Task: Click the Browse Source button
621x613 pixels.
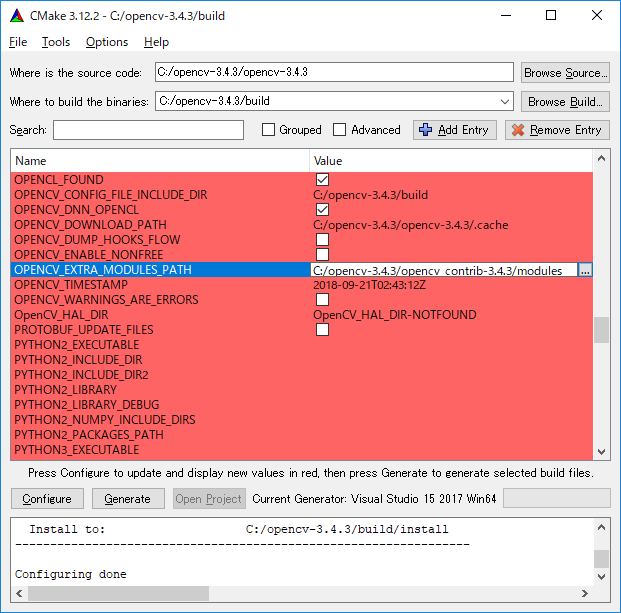Action: click(565, 72)
